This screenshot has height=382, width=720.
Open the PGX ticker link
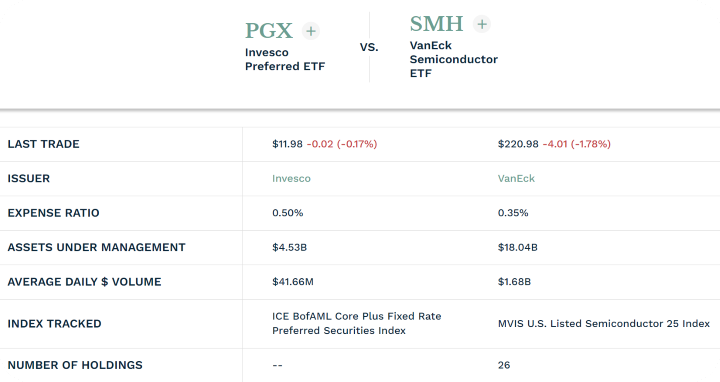tap(269, 31)
